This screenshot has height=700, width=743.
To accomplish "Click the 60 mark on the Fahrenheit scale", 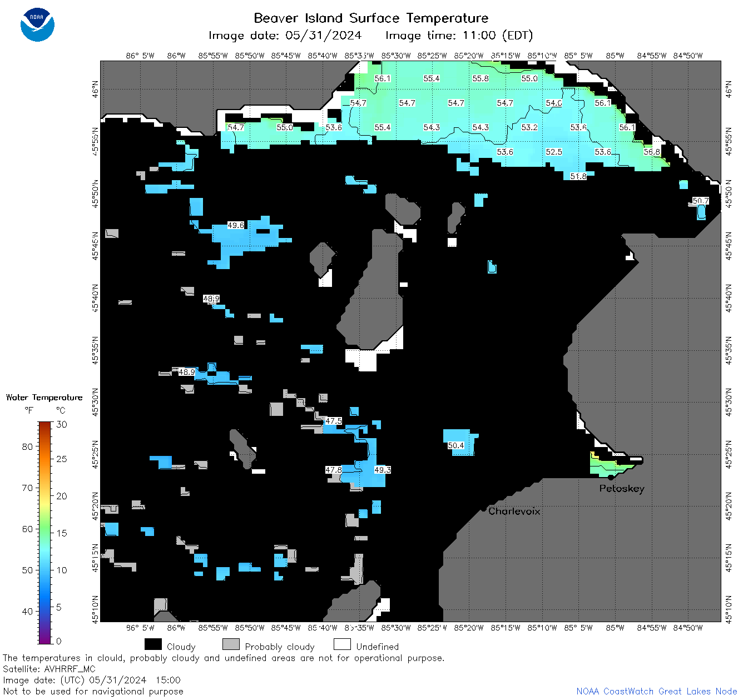I will coord(27,529).
